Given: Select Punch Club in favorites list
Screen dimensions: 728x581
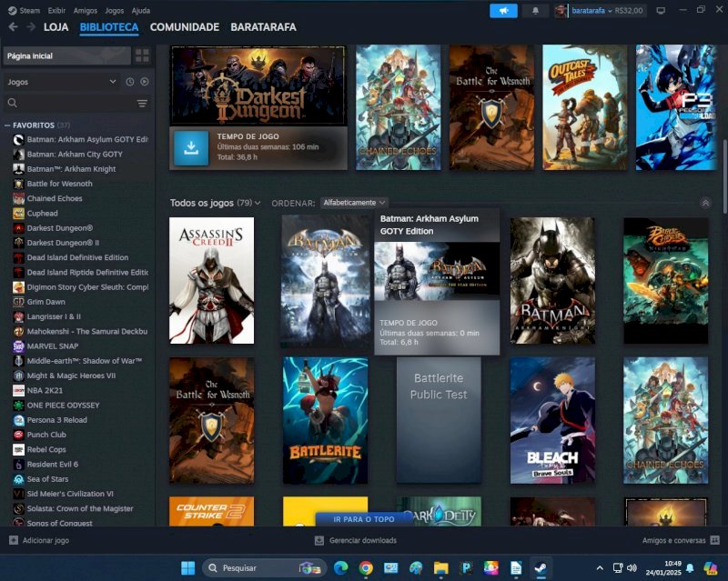Looking at the screenshot, I should [x=46, y=435].
